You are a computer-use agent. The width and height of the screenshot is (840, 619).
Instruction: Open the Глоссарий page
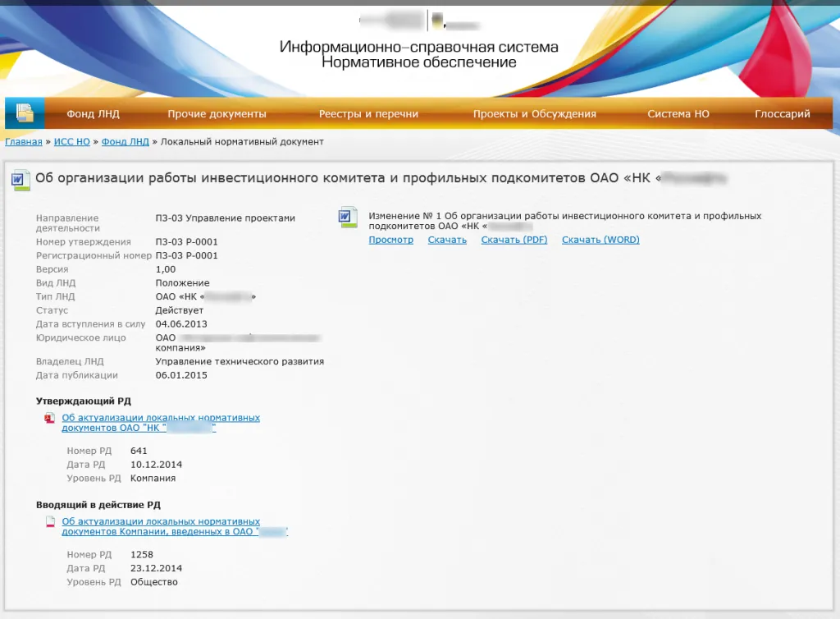[x=782, y=114]
